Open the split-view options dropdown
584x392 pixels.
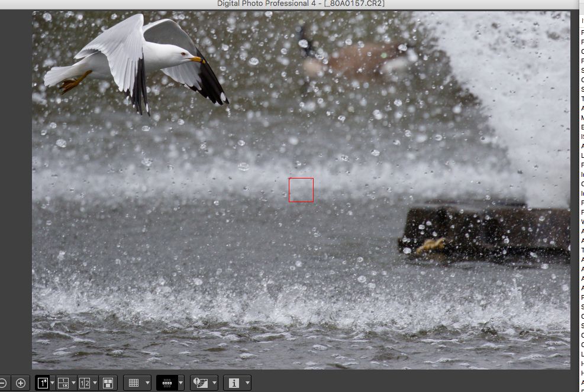pyautogui.click(x=72, y=383)
